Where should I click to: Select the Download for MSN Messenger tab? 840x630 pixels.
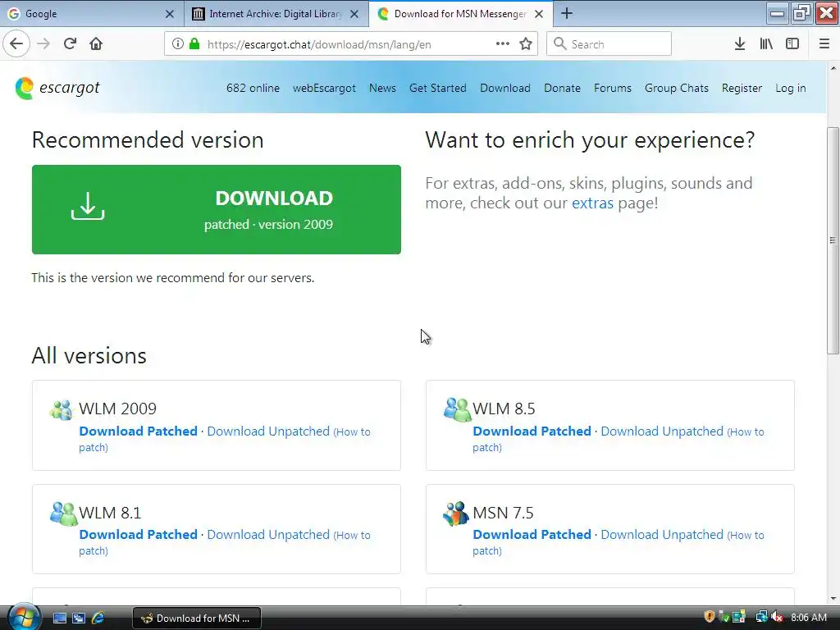point(461,14)
